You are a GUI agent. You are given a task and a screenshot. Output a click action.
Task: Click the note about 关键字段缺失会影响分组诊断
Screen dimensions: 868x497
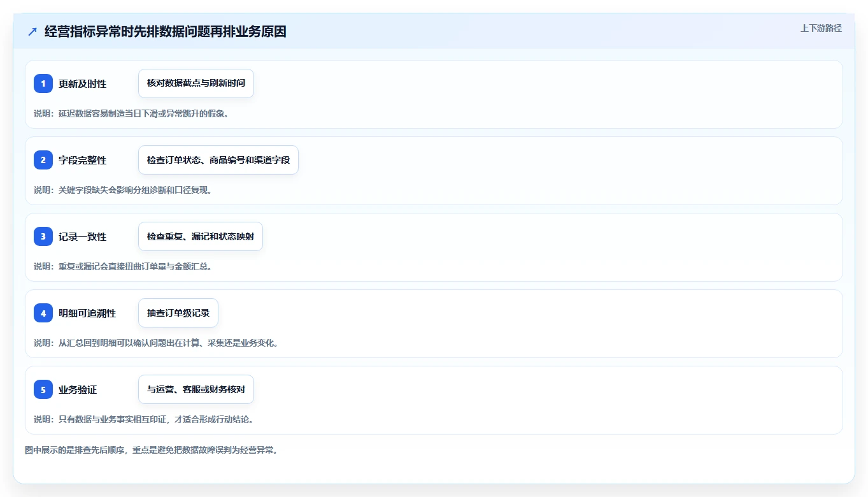pyautogui.click(x=123, y=190)
